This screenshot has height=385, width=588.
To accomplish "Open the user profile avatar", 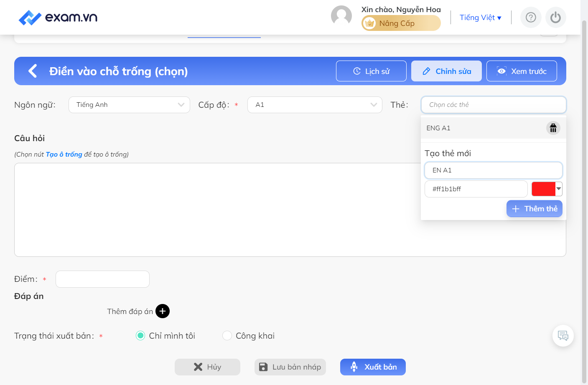I will [x=341, y=16].
